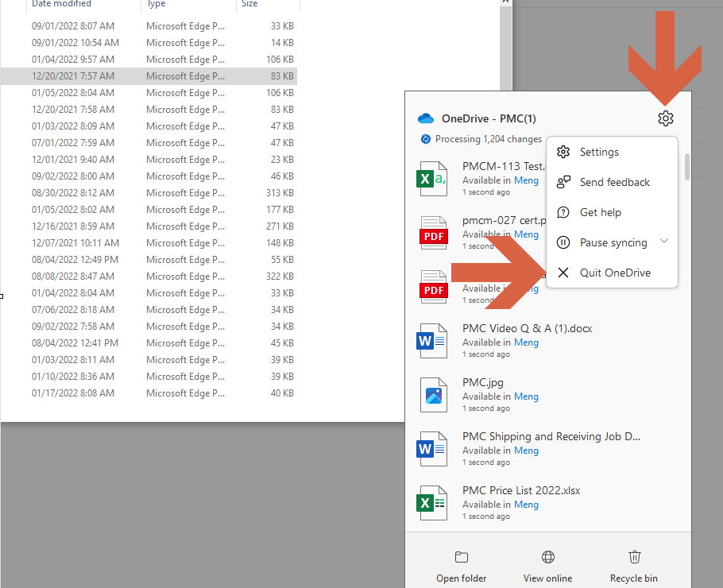Viewport: 723px width, 588px height.
Task: Select row dated 12/07/2021 10:11 AM
Action: point(149,242)
